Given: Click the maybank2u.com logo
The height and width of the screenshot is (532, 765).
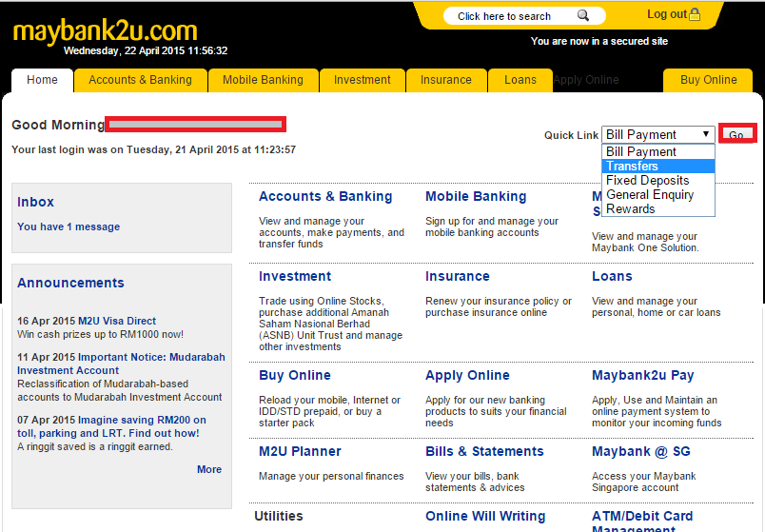Looking at the screenshot, I should click(105, 30).
